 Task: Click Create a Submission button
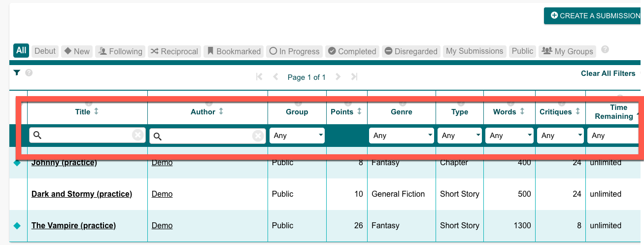click(594, 16)
